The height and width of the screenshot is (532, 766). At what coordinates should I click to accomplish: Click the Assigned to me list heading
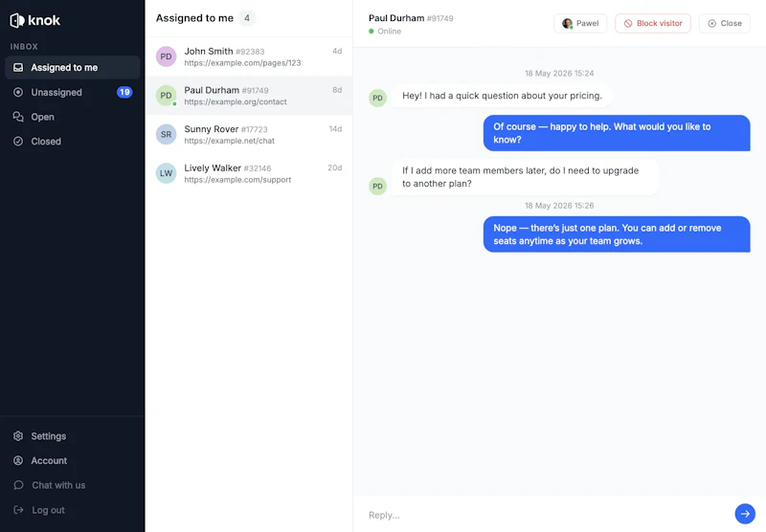[x=194, y=18]
